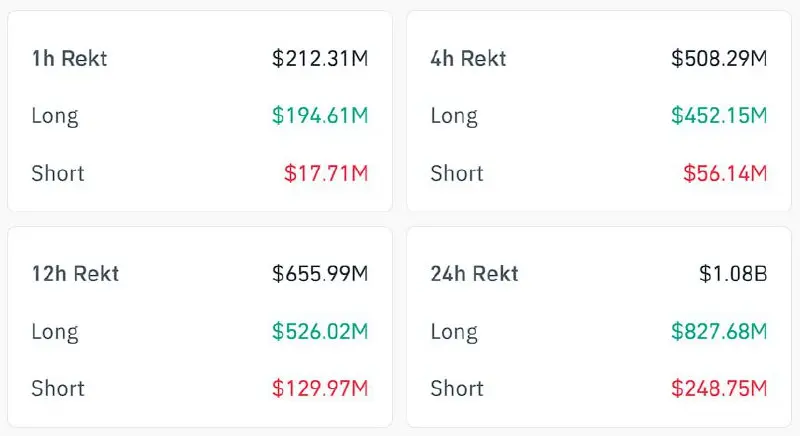Viewport: 800px width, 436px height.
Task: Click the red $129.97M short value
Action: pos(320,388)
